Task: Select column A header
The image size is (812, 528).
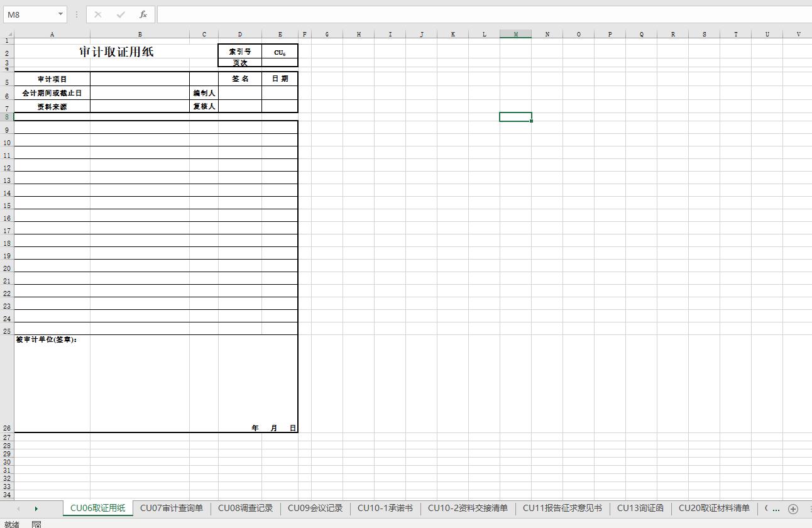Action: [52, 34]
